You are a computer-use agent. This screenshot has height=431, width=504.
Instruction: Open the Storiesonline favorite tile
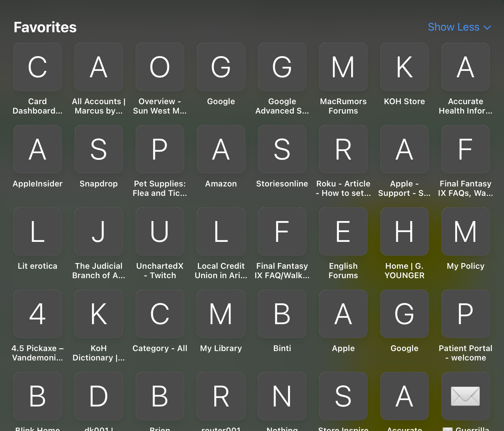(282, 149)
